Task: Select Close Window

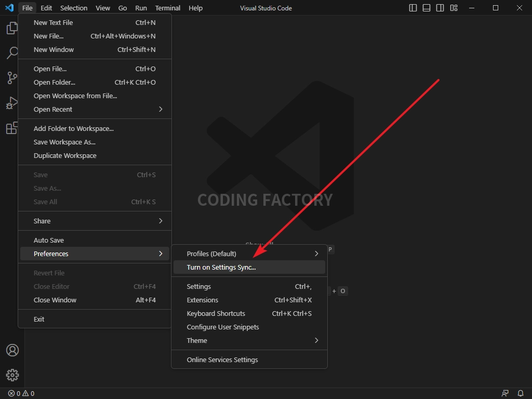Action: [95, 300]
